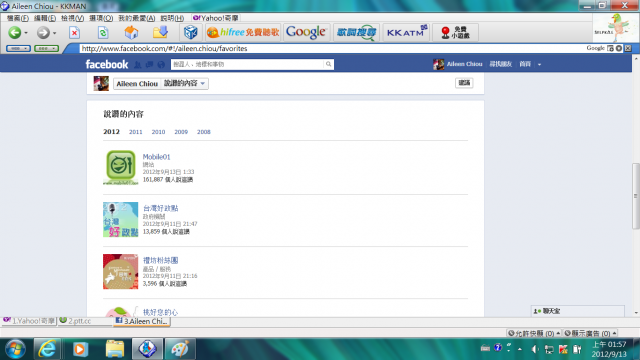
Task: Open the second liked page title link
Action: point(160,208)
